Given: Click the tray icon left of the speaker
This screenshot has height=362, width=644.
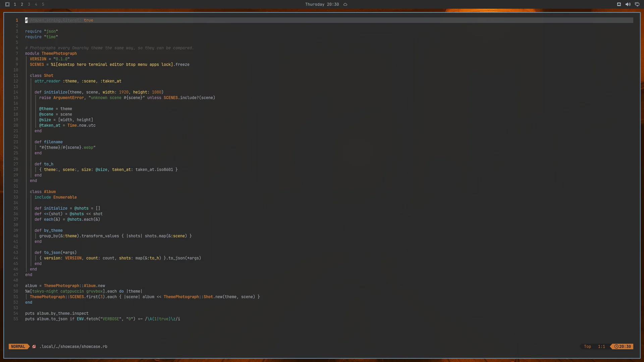Looking at the screenshot, I should click(619, 4).
